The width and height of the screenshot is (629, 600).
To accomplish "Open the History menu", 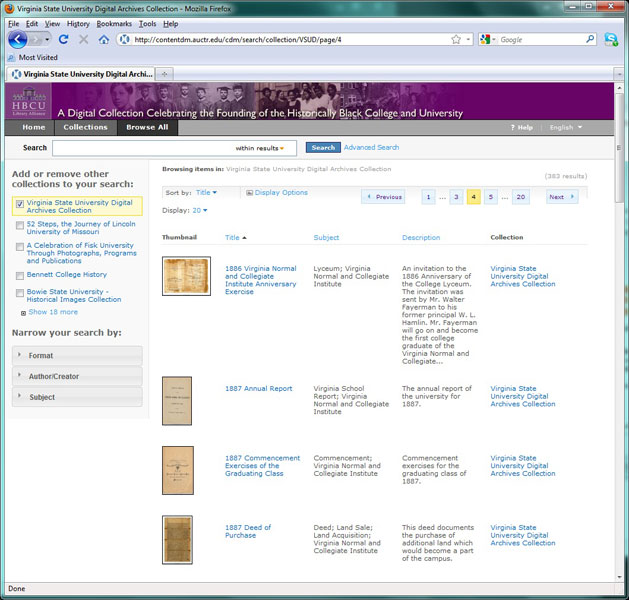I will (x=78, y=24).
